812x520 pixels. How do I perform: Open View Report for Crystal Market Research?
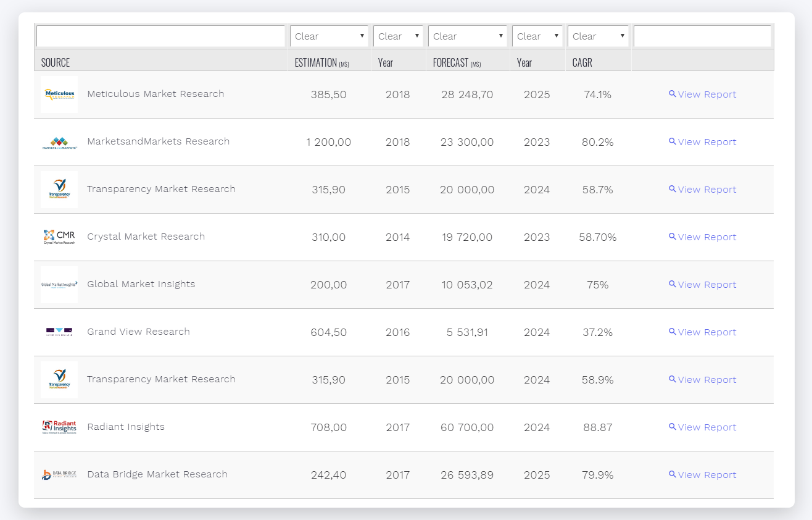703,237
